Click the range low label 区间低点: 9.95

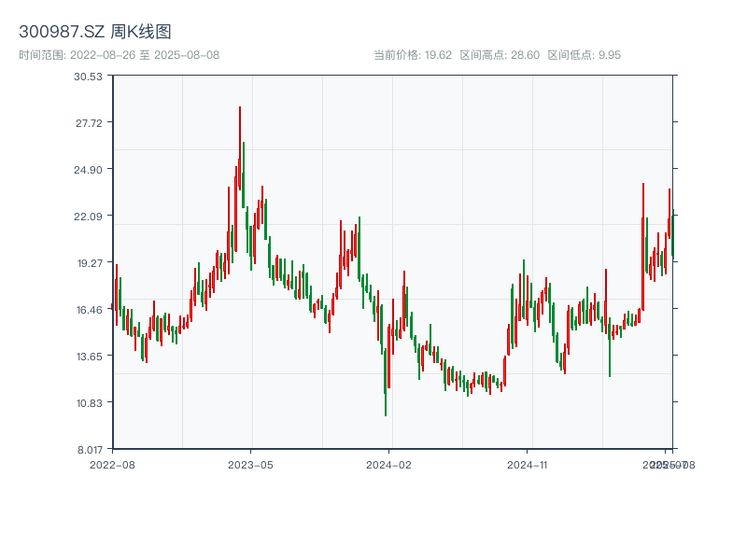click(x=585, y=55)
